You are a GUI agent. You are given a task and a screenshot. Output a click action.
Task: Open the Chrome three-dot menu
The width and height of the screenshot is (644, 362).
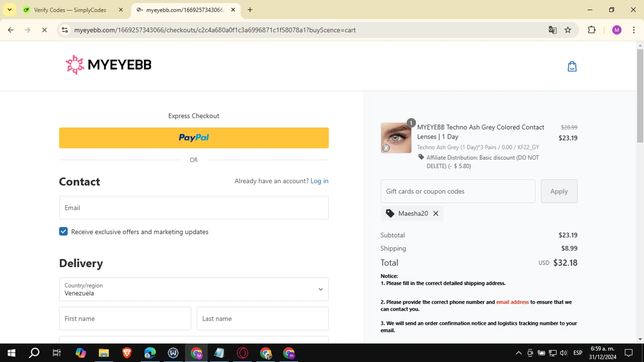coord(634,30)
